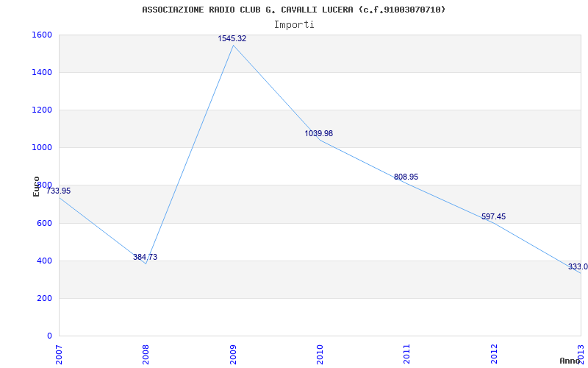Select the 2008 x-axis year label
The image size is (588, 368).
coord(146,354)
